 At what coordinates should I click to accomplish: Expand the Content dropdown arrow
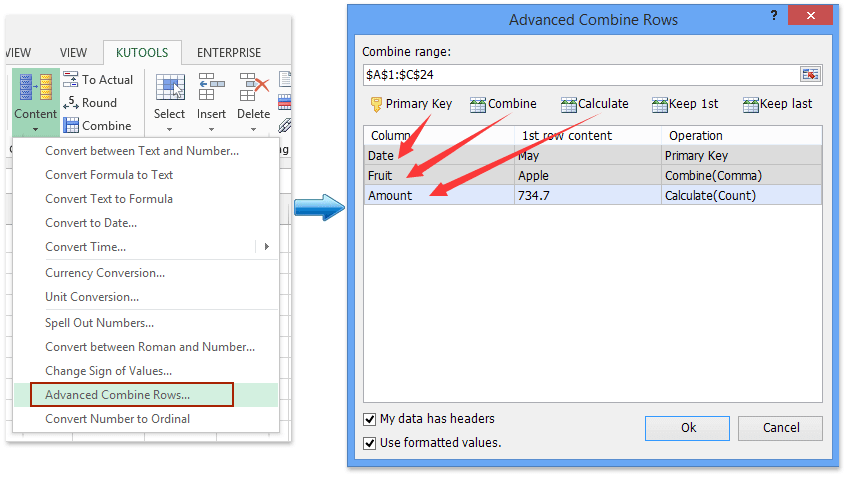click(36, 129)
